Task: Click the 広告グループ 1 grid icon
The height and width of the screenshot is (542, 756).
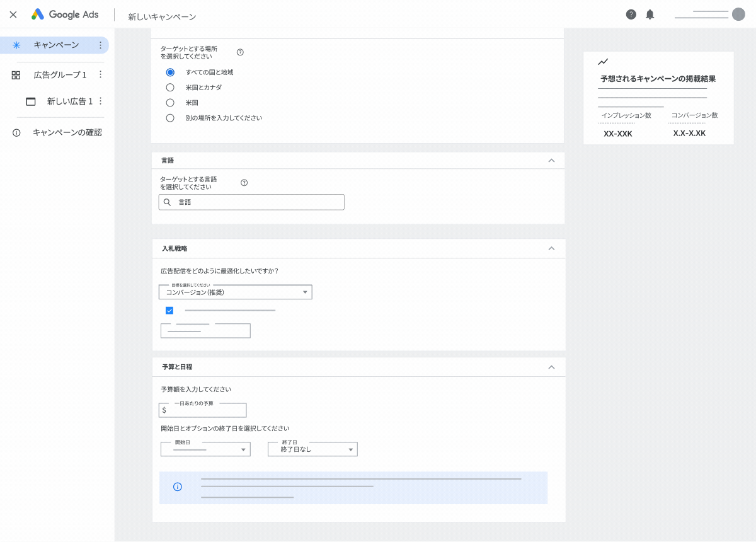Action: pyautogui.click(x=16, y=75)
